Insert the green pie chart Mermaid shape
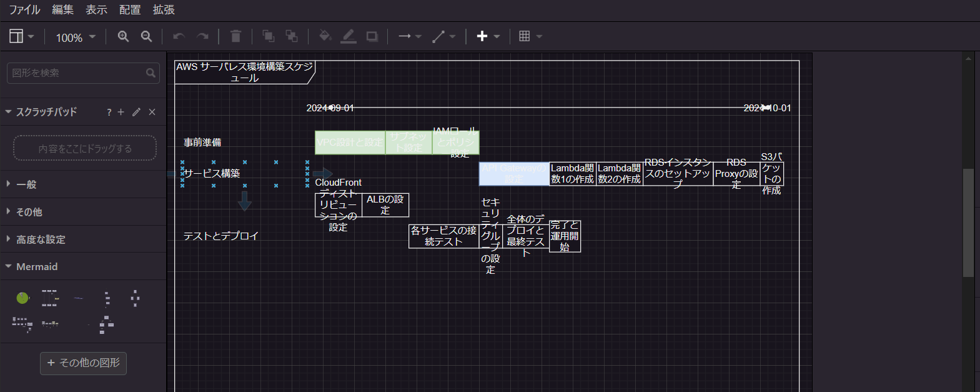Viewport: 980px width, 392px height. (22, 298)
